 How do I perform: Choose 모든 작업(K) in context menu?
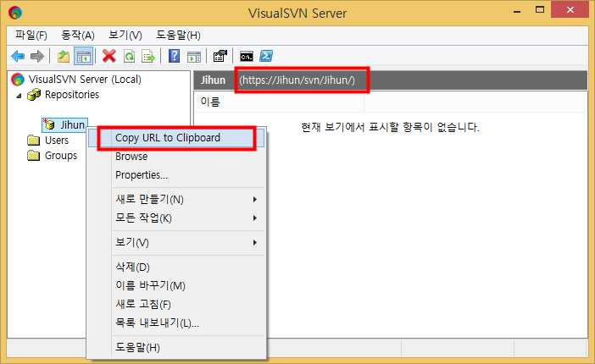click(x=176, y=218)
